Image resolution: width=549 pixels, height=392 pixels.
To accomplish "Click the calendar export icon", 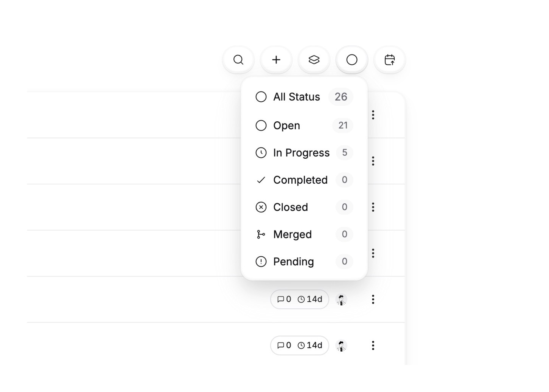I will click(x=390, y=60).
